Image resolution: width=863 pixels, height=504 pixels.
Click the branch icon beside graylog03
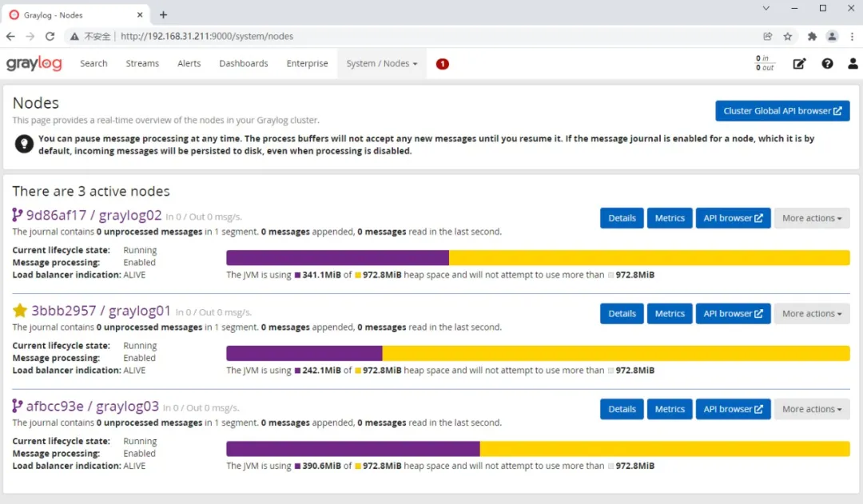(18, 406)
